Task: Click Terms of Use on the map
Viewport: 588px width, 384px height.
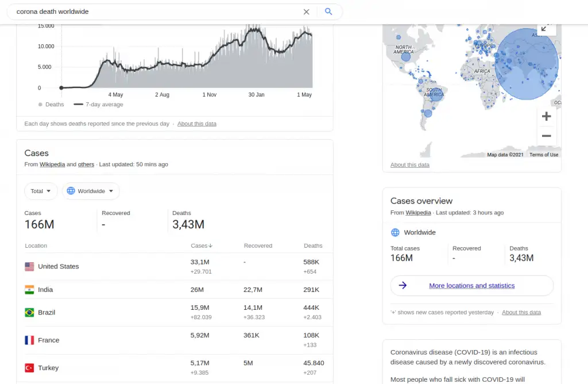Action: tap(543, 155)
